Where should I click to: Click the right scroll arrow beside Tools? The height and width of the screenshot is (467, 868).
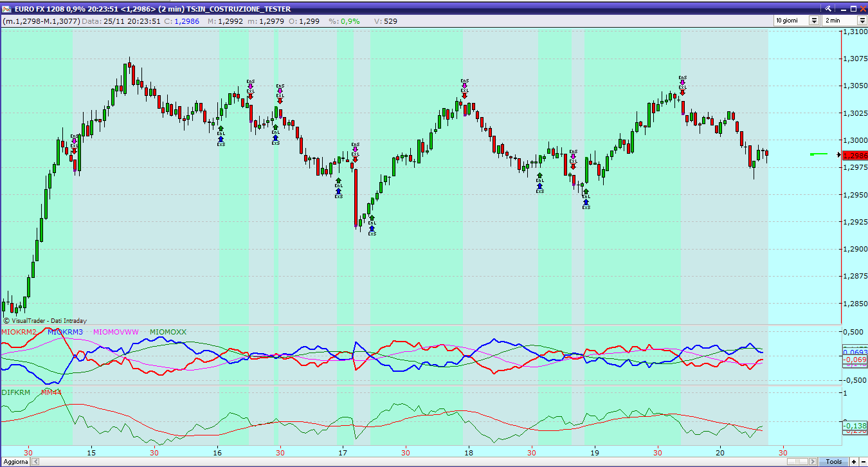click(x=813, y=462)
